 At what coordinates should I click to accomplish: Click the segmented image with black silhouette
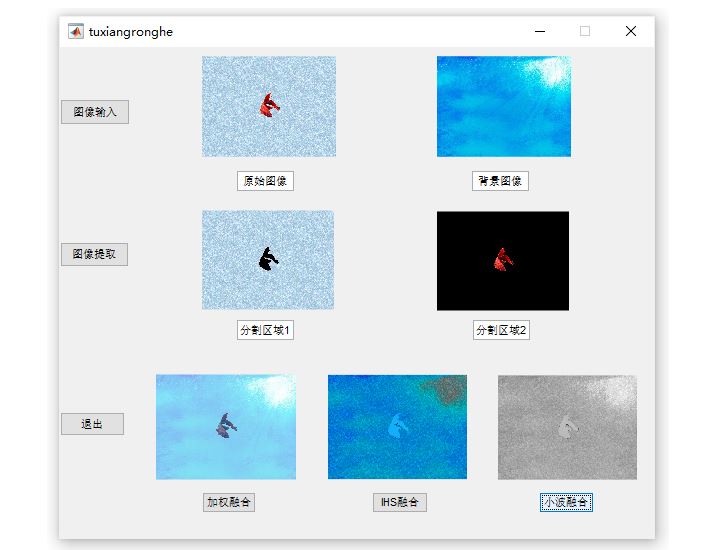268,260
